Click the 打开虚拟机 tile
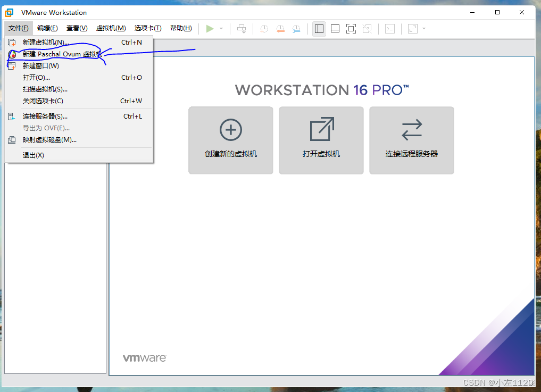The width and height of the screenshot is (541, 392). coord(321,140)
